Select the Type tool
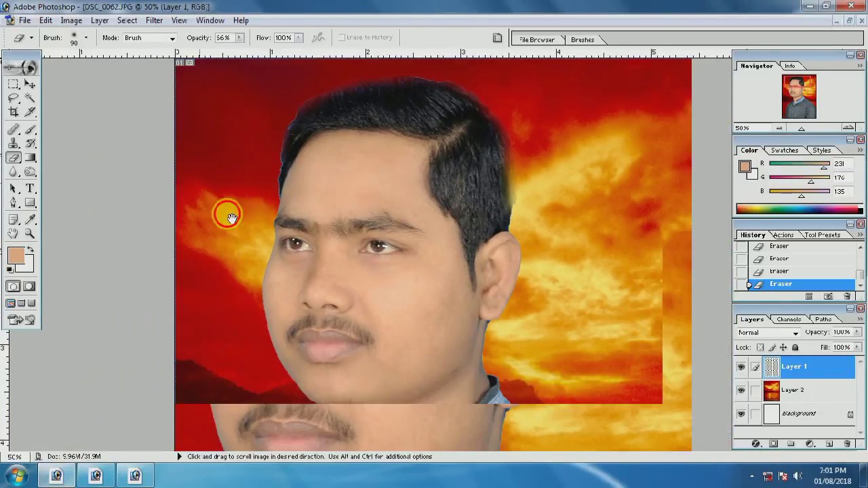868x488 pixels. pyautogui.click(x=30, y=188)
